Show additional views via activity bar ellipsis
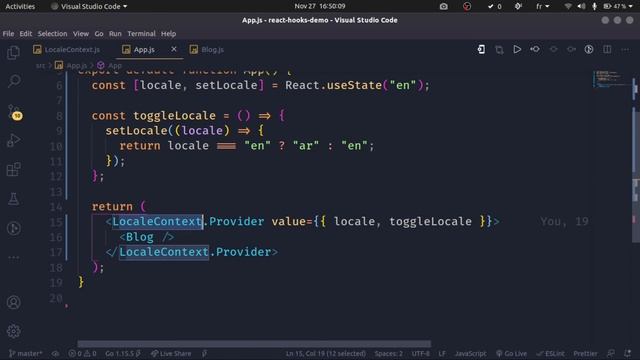Viewport: 640px width, 360px height. tap(13, 258)
